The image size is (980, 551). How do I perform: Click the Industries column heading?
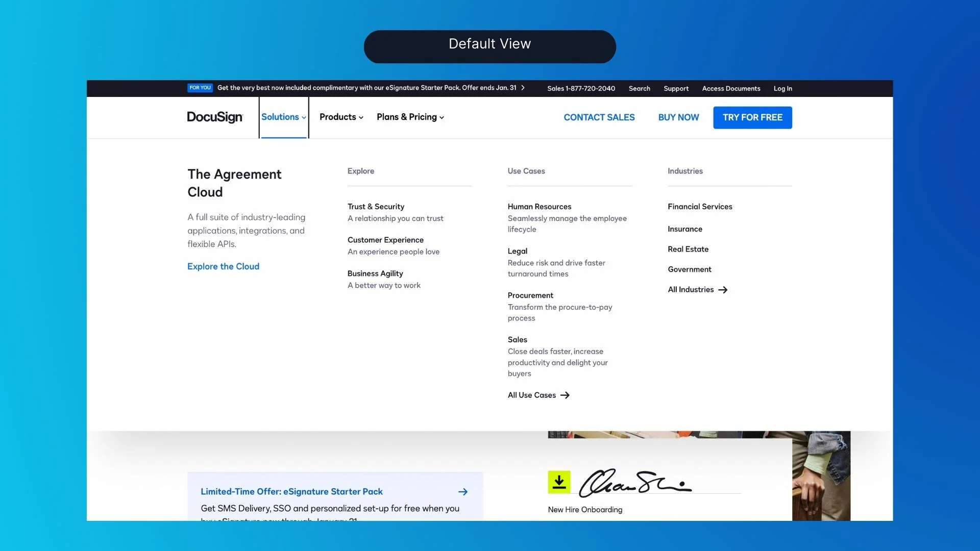click(x=685, y=171)
